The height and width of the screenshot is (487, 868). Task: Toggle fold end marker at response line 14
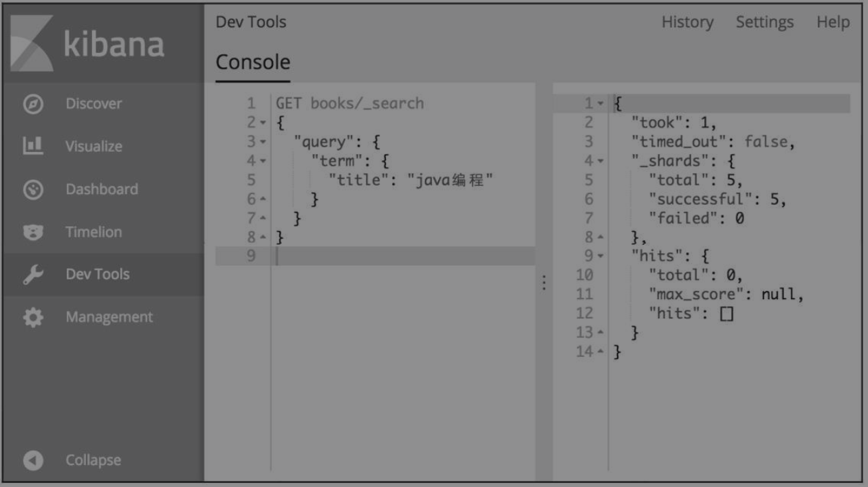pos(600,353)
